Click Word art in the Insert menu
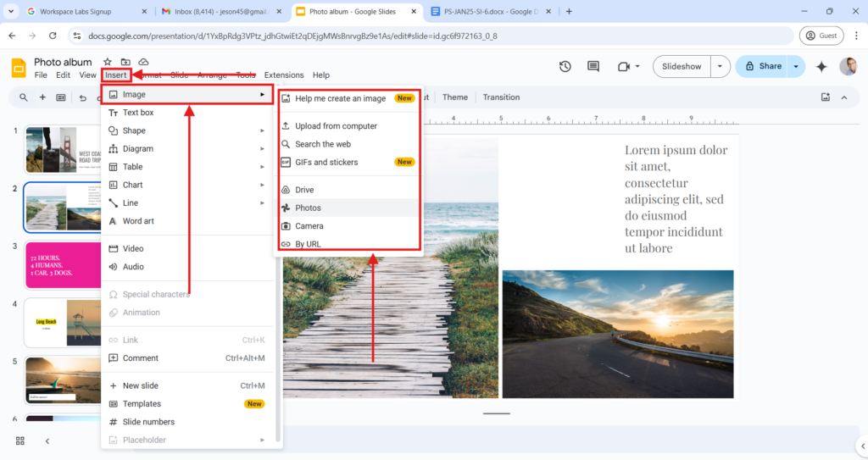Image resolution: width=868 pixels, height=460 pixels. click(138, 221)
